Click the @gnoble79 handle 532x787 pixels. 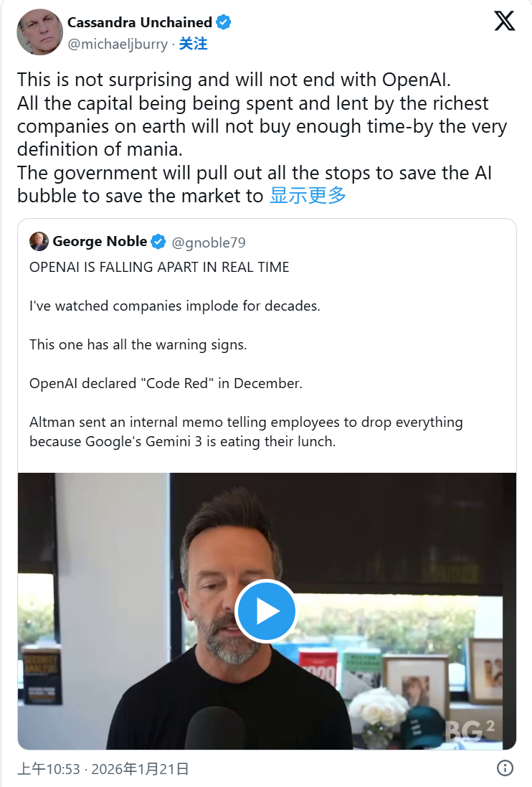pyautogui.click(x=209, y=242)
